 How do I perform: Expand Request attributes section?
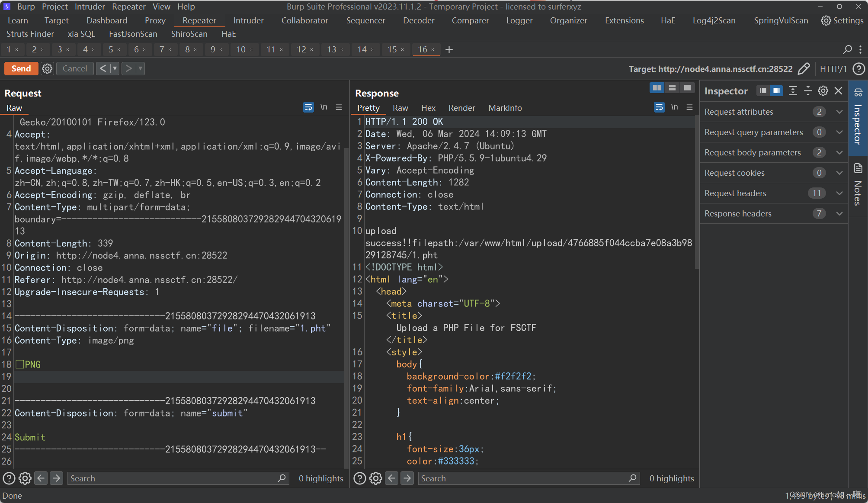pyautogui.click(x=774, y=112)
